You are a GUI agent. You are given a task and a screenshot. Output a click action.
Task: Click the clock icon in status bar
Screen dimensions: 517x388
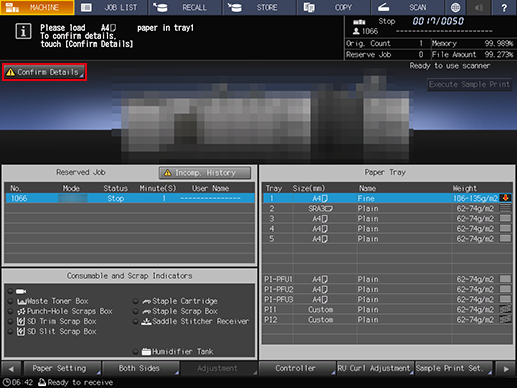click(6, 382)
